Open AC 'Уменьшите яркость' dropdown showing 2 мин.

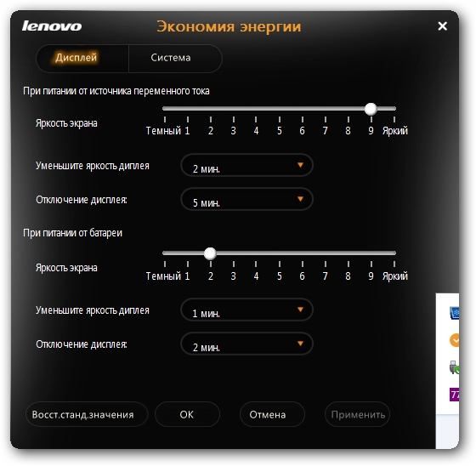(x=246, y=165)
